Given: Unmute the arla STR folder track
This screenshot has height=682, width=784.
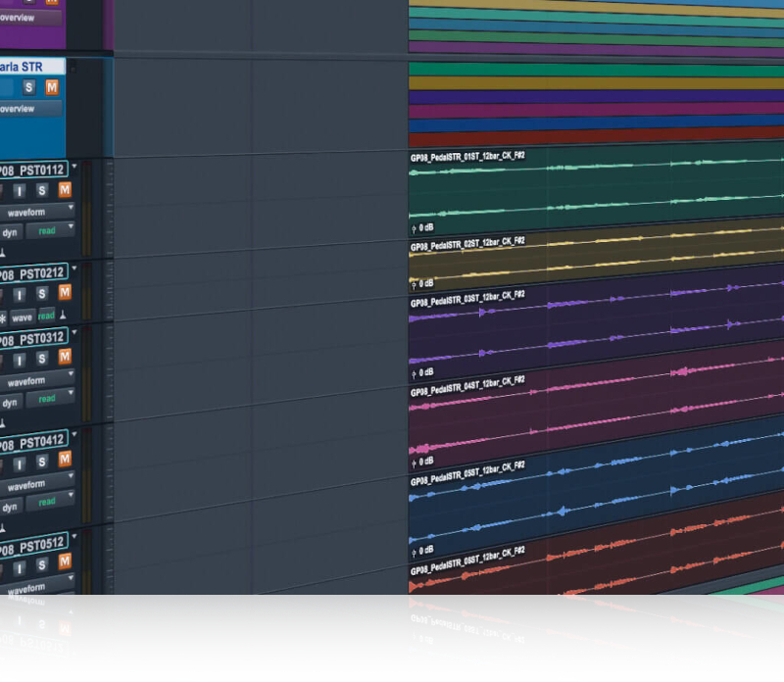Looking at the screenshot, I should pos(52,88).
